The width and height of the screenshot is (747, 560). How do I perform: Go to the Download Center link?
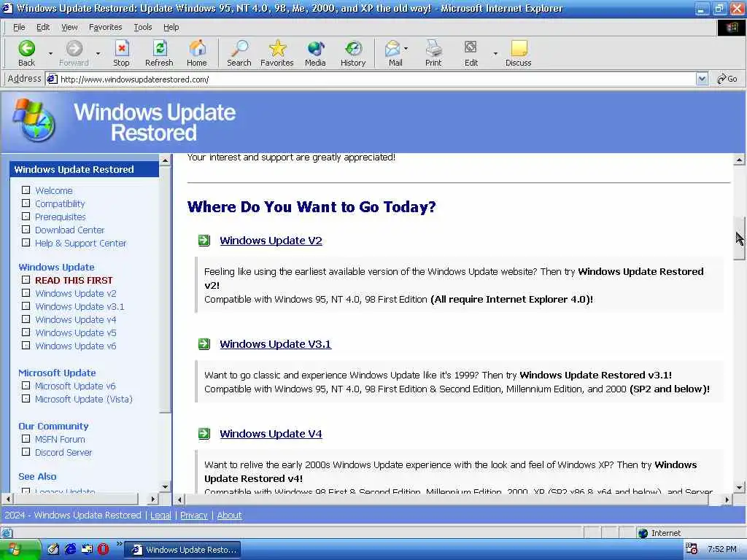[69, 230]
